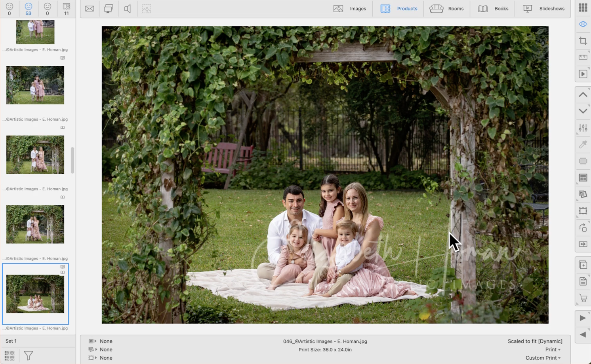591x364 pixels.
Task: Click the Books view button
Action: pyautogui.click(x=493, y=9)
